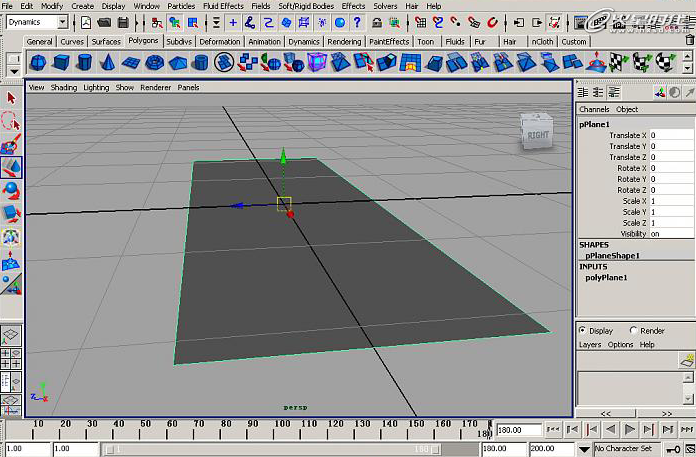Switch to the Deformation shelf tab
Screen dimensions: 696x457
(219, 42)
